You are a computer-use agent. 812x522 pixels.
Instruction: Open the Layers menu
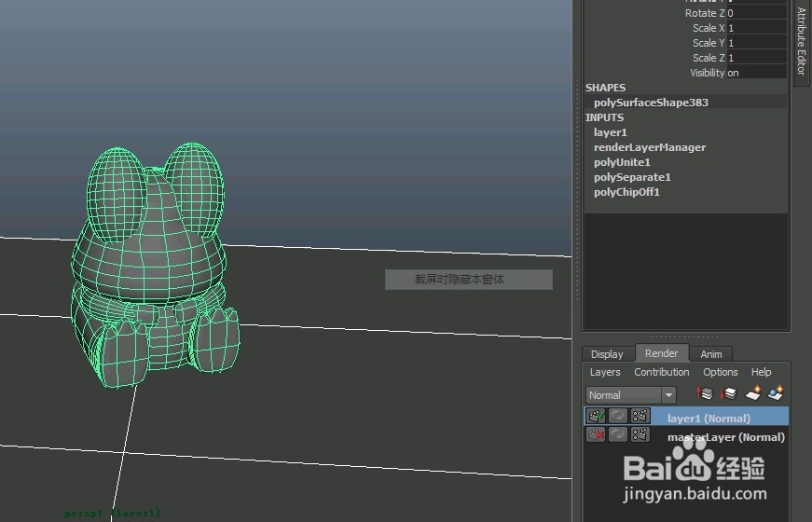coord(605,372)
